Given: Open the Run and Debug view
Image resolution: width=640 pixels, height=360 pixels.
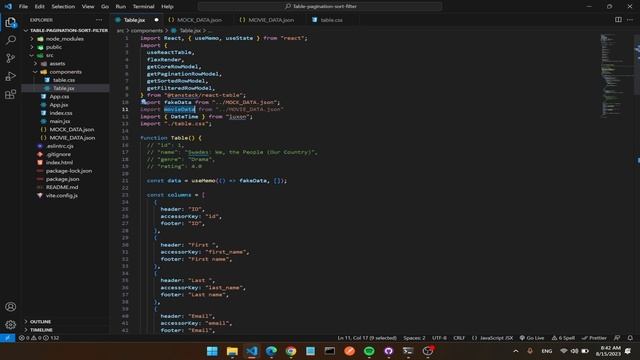Looking at the screenshot, I should [11, 76].
